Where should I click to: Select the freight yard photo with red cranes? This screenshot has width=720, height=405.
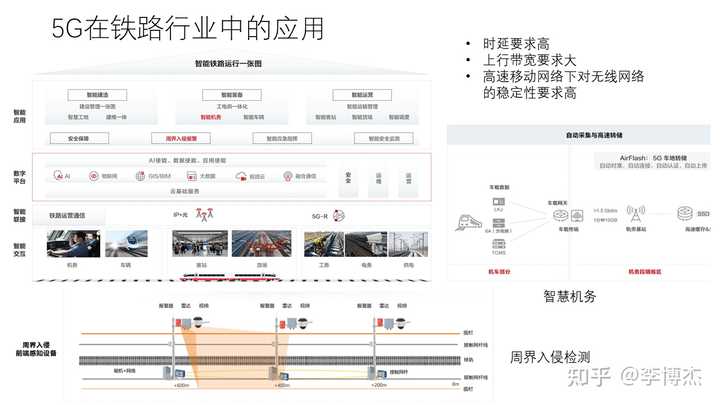point(262,243)
